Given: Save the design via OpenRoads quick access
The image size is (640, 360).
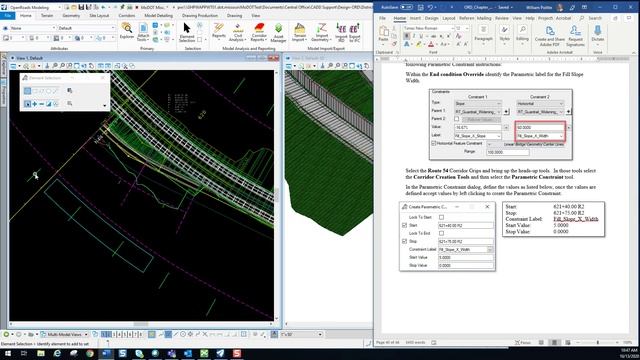Looking at the screenshot, I should pyautogui.click(x=81, y=7).
